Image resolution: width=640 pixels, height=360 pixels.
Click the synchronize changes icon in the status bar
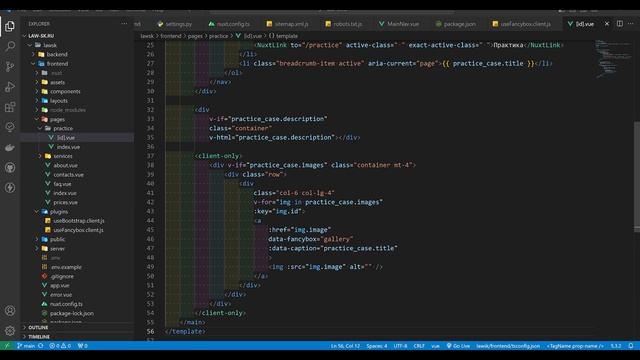41,346
